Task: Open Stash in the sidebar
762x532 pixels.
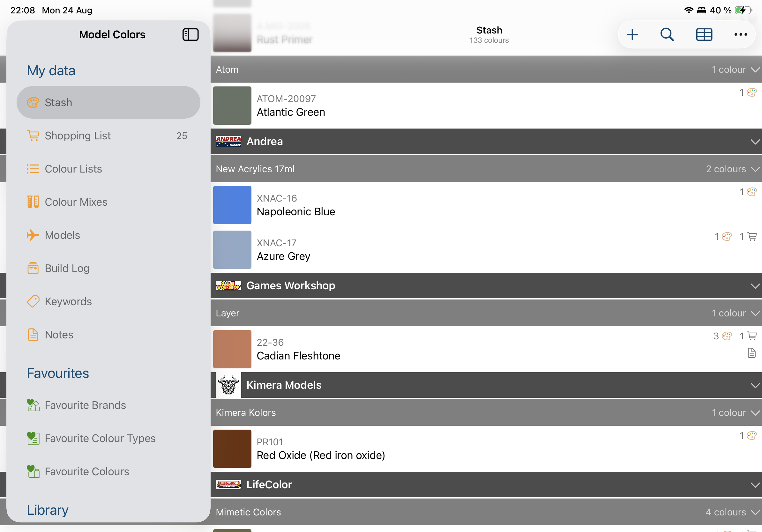Action: 108,102
